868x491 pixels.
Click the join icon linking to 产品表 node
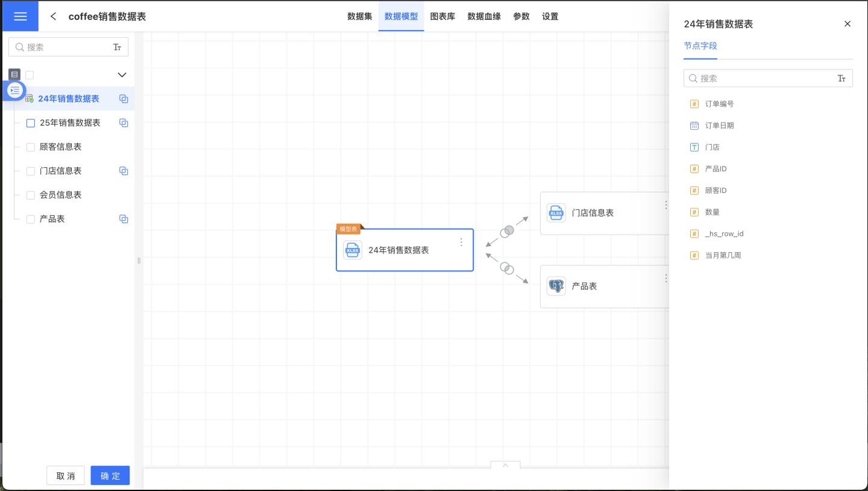point(507,268)
